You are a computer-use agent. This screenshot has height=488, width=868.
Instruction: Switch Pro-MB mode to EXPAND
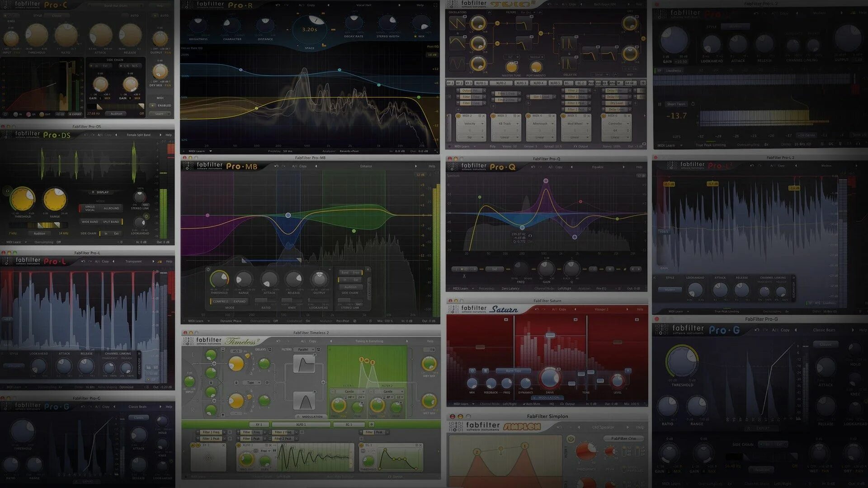(x=240, y=301)
